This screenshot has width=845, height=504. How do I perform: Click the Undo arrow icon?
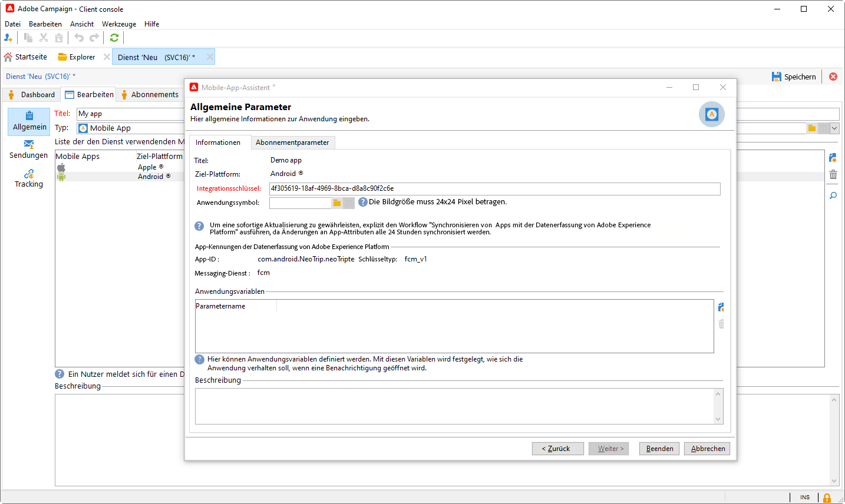[x=79, y=38]
